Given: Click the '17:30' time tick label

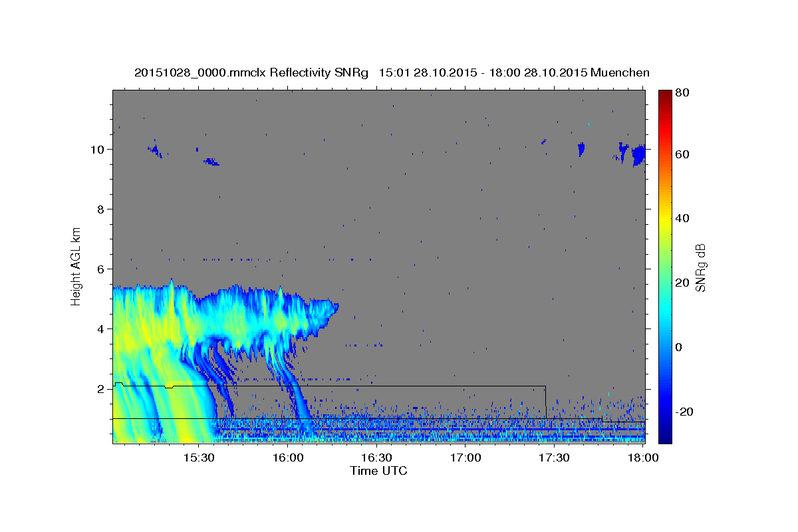Looking at the screenshot, I should coord(555,458).
